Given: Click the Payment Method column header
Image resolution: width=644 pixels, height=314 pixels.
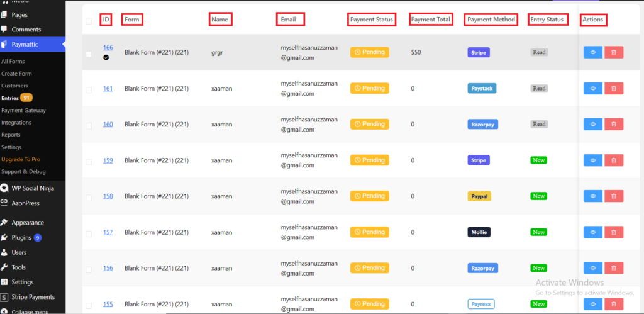Looking at the screenshot, I should 491,20.
